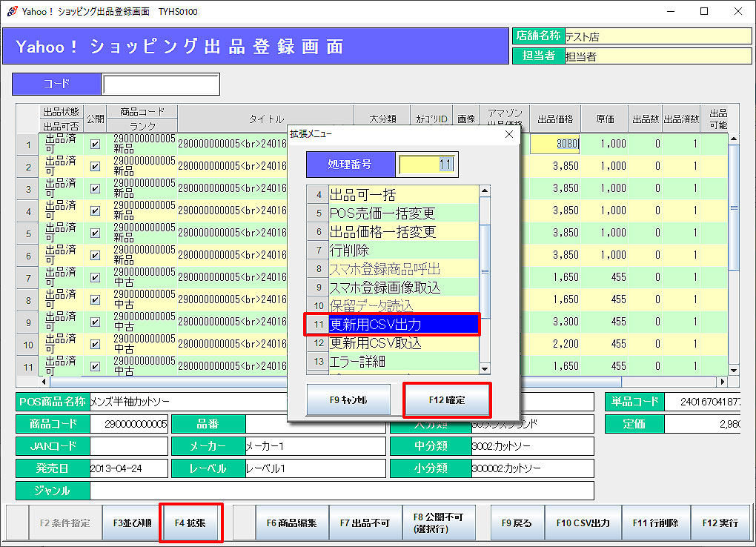Screen dimensions: 756x547
Task: Click the grid's horizontal scrollbar right arrow
Action: click(x=723, y=382)
